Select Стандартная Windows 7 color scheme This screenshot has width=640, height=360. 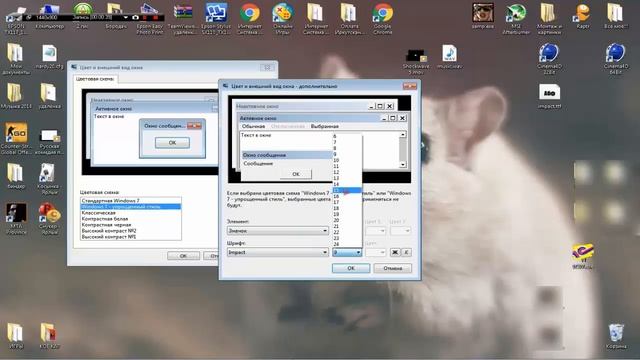pyautogui.click(x=131, y=200)
